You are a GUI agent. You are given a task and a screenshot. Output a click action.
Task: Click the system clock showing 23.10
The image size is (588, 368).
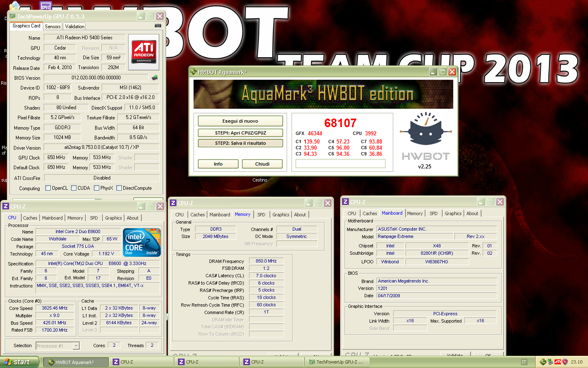tap(577, 362)
